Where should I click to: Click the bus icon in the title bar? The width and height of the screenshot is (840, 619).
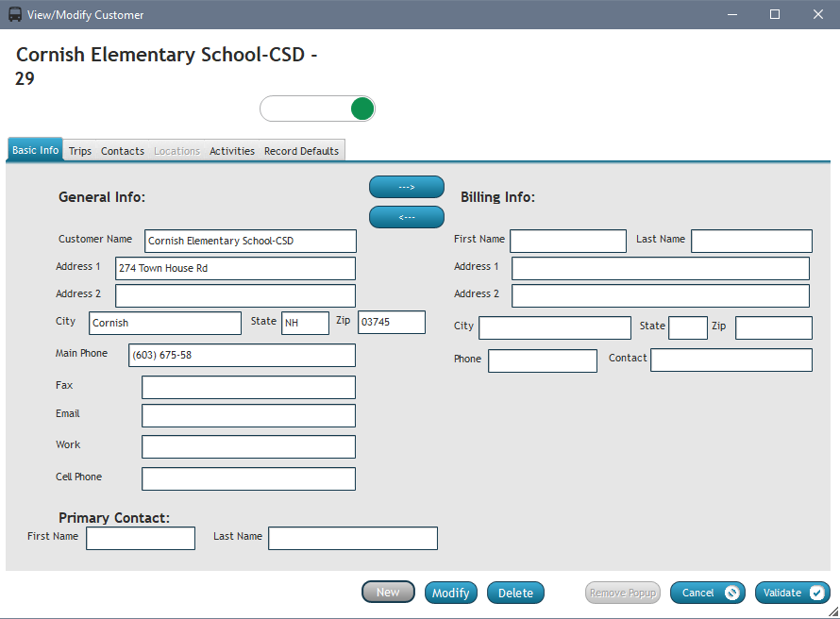(15, 15)
